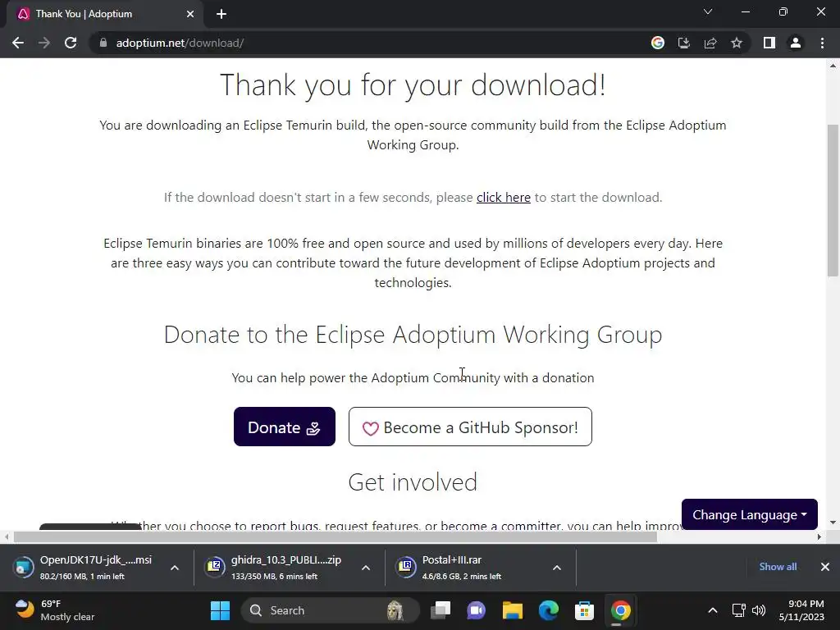840x630 pixels.
Task: Click the Google icon in address bar
Action: (658, 43)
